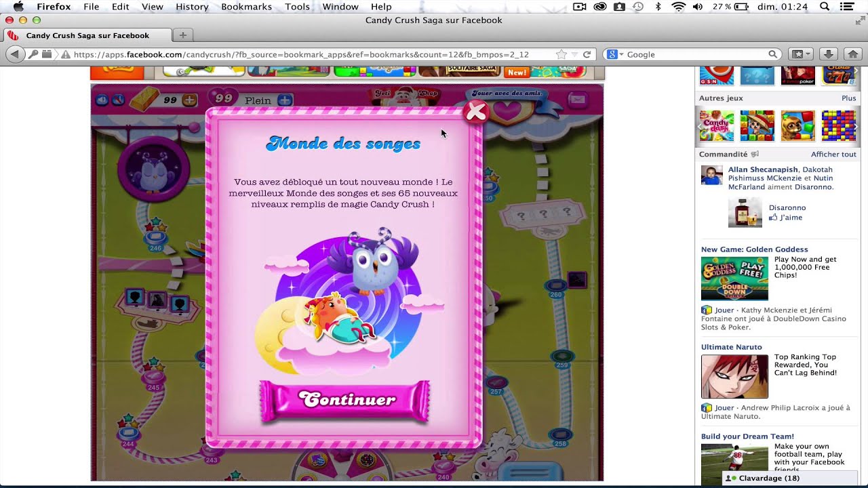This screenshot has width=868, height=488.
Task: Click the pink Continuer button
Action: coord(345,401)
